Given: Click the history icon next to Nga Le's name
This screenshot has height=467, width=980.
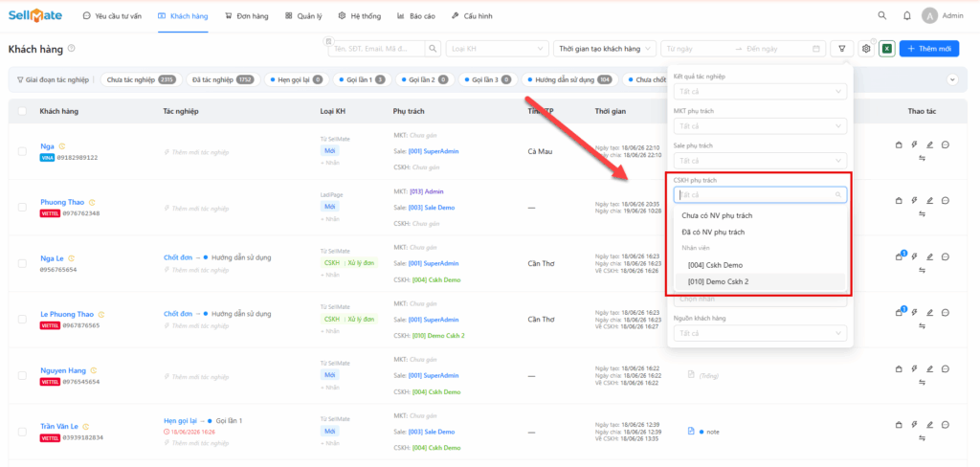Looking at the screenshot, I should tap(71, 258).
